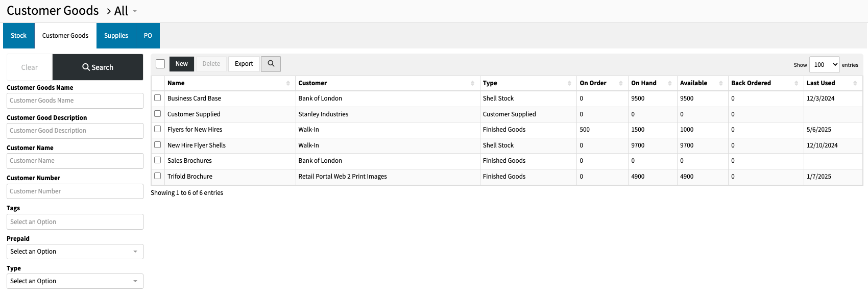Sort by Last Used column arrows
The width and height of the screenshot is (868, 297).
coord(855,83)
